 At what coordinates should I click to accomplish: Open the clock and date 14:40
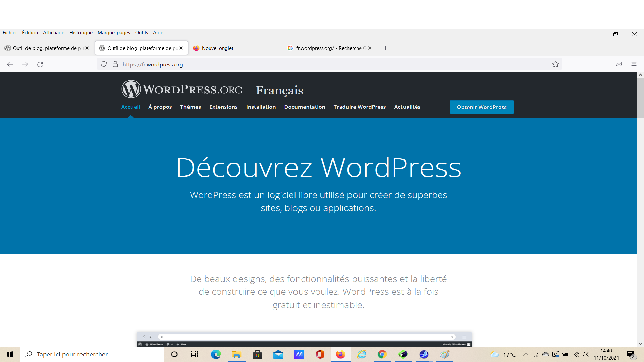(606, 354)
